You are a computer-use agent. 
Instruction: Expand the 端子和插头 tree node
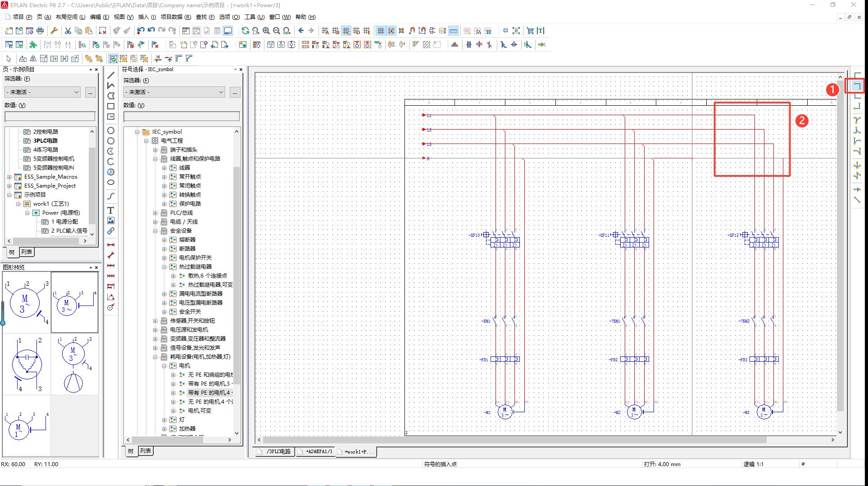tap(155, 150)
